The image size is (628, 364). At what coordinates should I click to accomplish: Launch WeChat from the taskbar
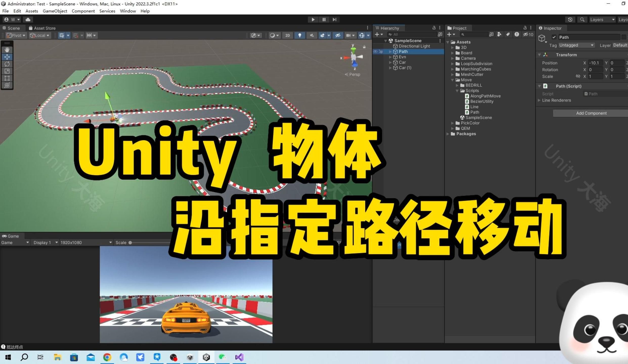(x=222, y=357)
